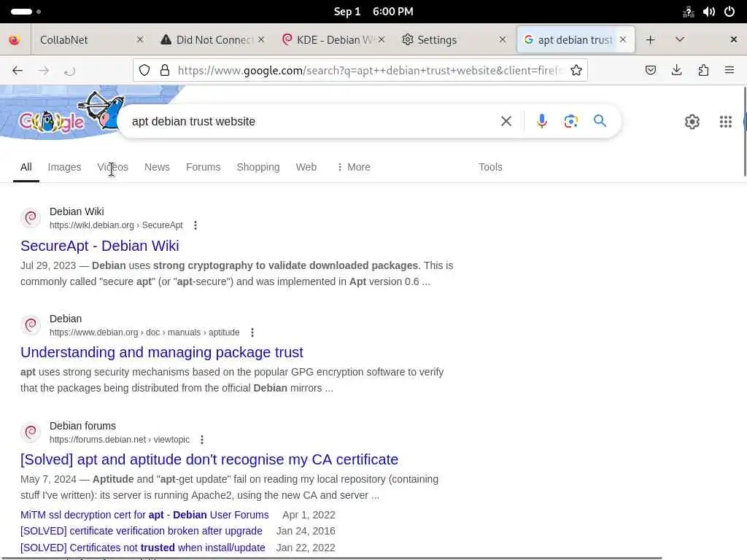The image size is (747, 560).
Task: Click the Debian forums site name
Action: (82, 426)
